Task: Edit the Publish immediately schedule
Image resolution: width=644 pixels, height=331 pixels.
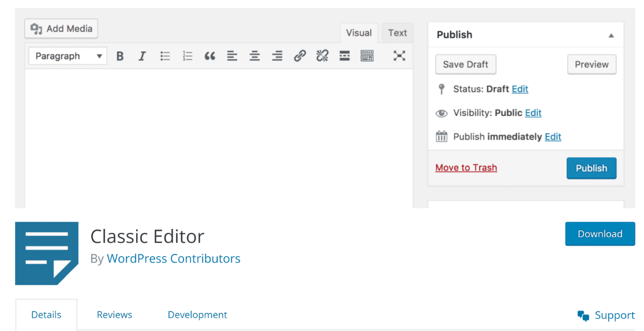Action: [x=553, y=137]
